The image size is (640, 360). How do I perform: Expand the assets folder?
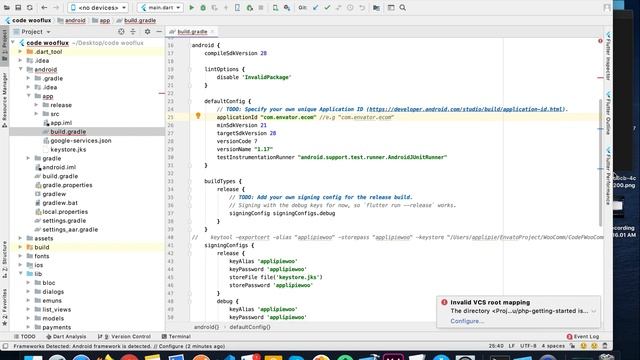(x=20, y=238)
